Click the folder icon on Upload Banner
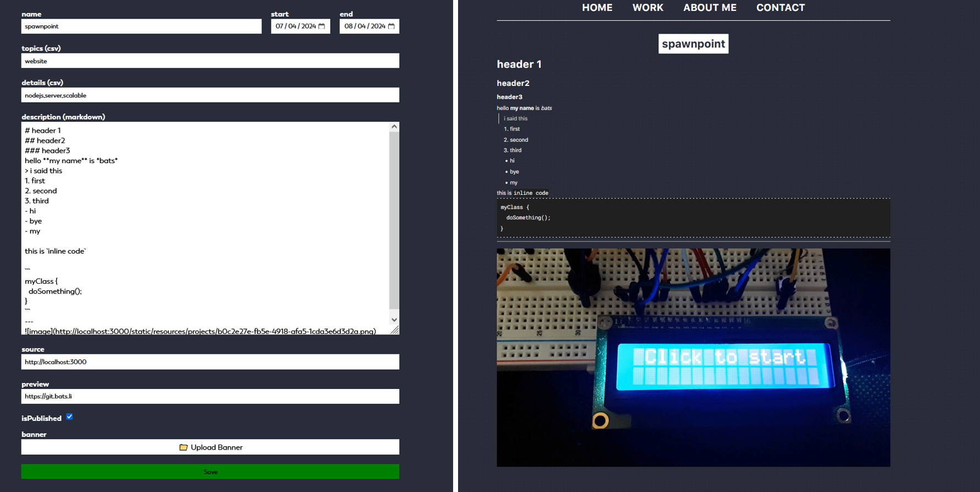980x492 pixels. click(x=183, y=447)
